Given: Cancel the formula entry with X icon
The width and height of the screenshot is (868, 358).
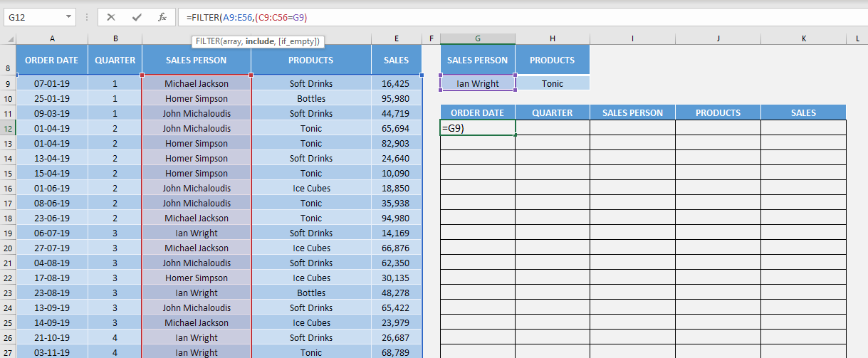Looking at the screenshot, I should coord(111,17).
